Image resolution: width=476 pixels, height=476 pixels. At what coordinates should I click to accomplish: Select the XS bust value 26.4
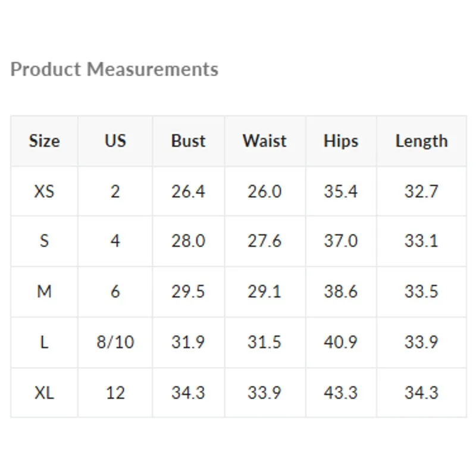coord(188,192)
